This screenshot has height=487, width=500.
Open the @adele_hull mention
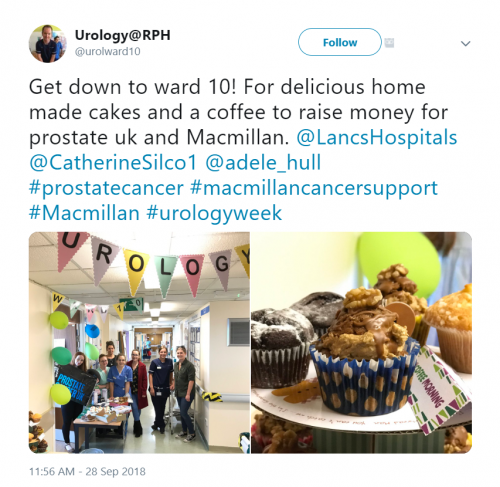pos(263,163)
